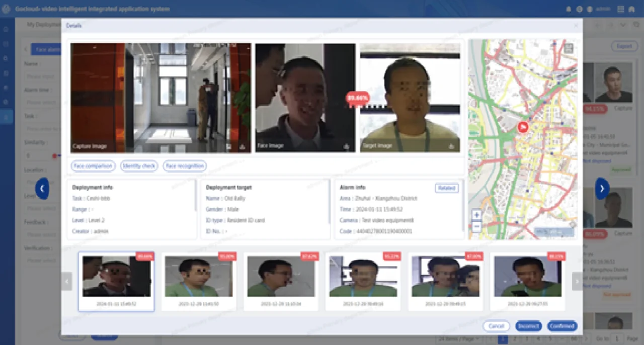Zoom out on the map
The image size is (644, 345).
coord(476,226)
